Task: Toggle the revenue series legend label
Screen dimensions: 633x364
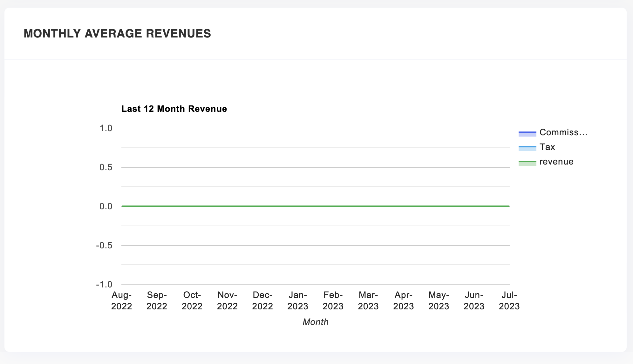Action: 556,162
